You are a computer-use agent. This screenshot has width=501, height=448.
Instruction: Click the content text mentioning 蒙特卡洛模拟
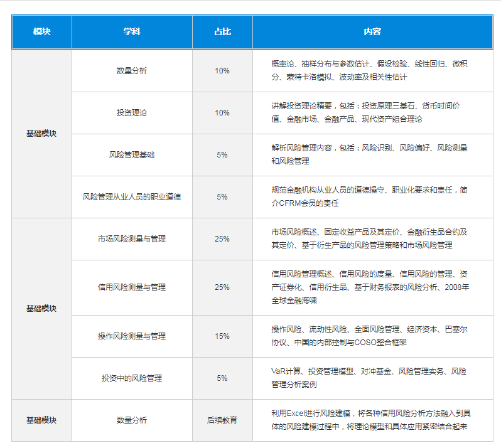coord(370,71)
